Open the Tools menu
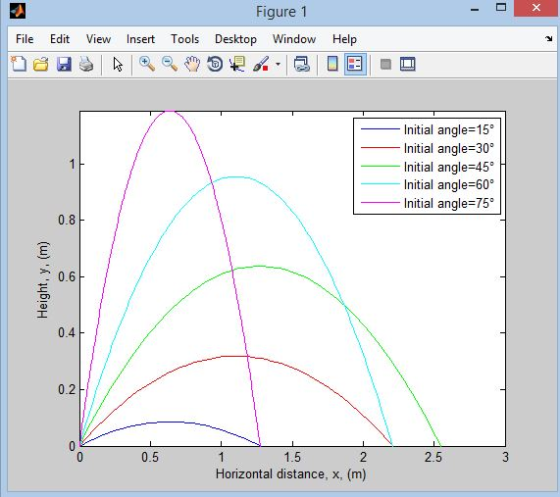The width and height of the screenshot is (560, 497). pos(185,39)
